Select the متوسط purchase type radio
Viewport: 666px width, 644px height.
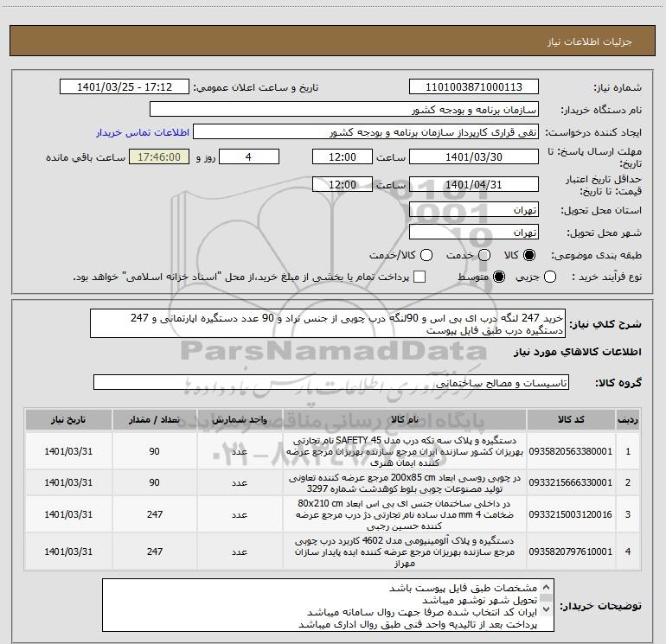coord(499,277)
